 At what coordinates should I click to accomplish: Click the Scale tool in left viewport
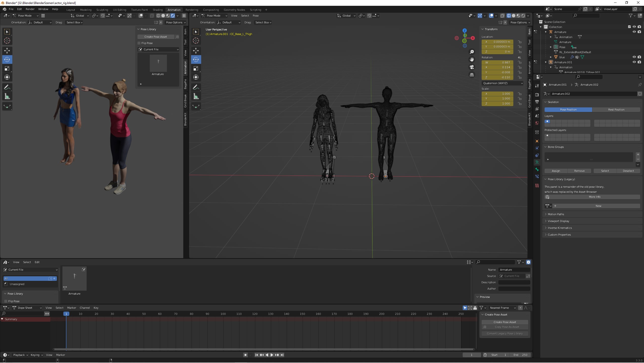pyautogui.click(x=7, y=68)
